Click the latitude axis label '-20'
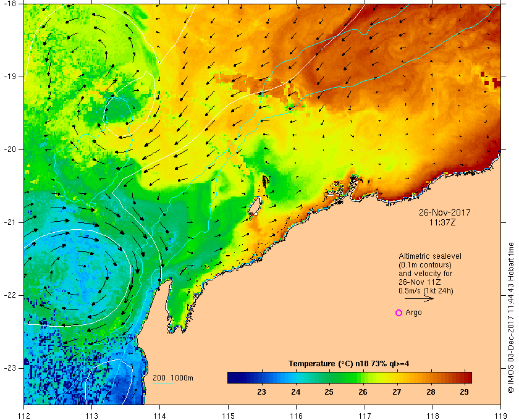This screenshot has height=420, width=519. [x=10, y=149]
